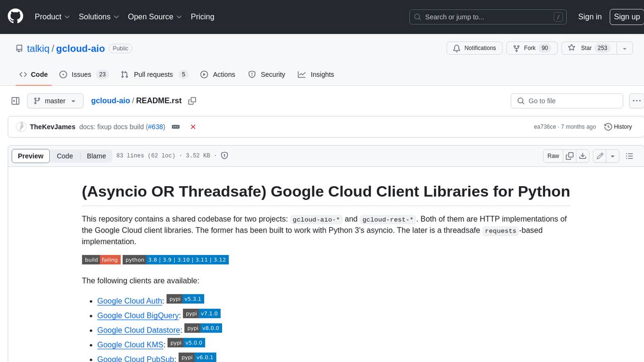Open the master branch selector
644x362 pixels.
pyautogui.click(x=55, y=101)
